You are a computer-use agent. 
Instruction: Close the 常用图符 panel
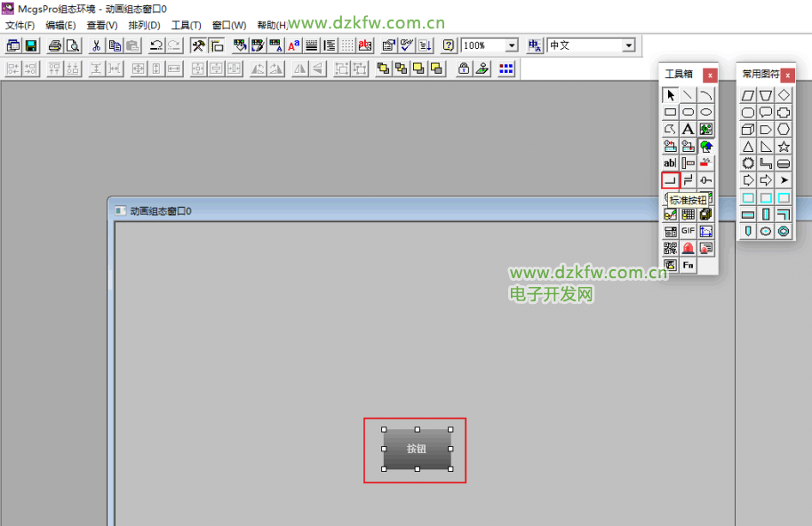click(787, 75)
